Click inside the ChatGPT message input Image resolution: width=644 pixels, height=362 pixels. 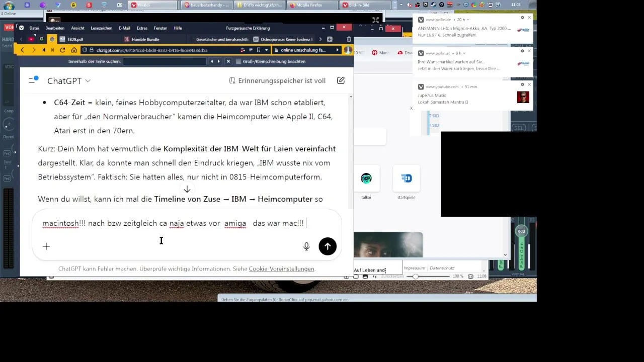[174, 223]
